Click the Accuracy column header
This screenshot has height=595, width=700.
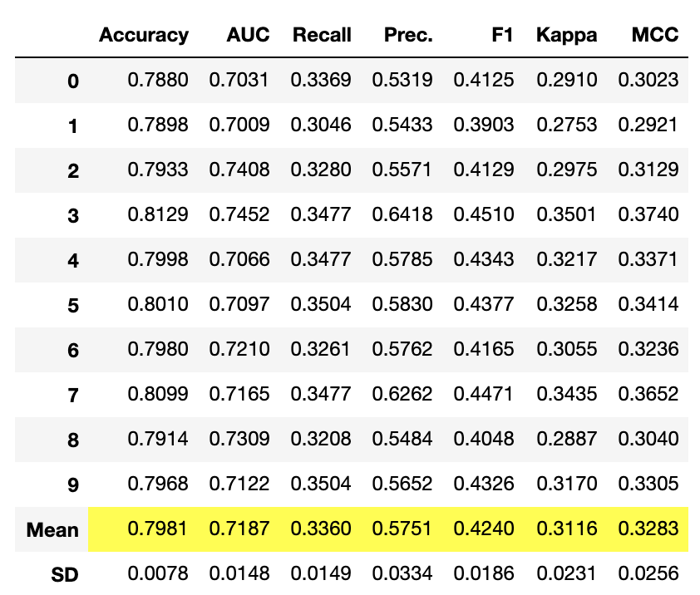pyautogui.click(x=144, y=35)
